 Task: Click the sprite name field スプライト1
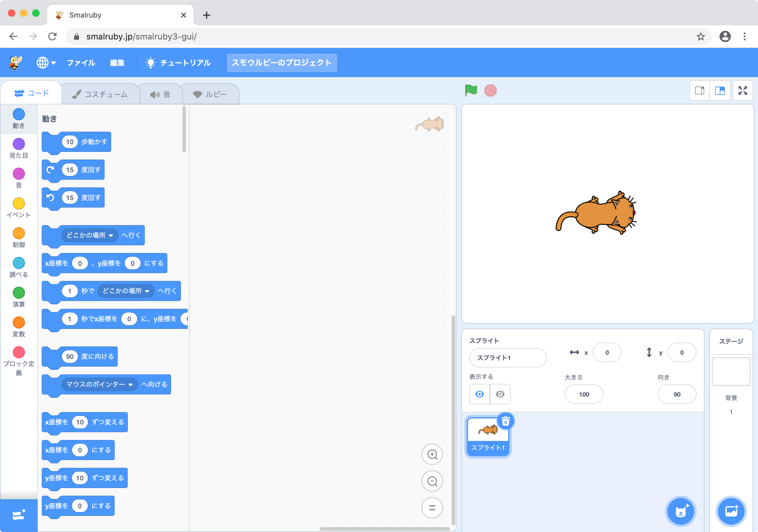[x=508, y=357]
